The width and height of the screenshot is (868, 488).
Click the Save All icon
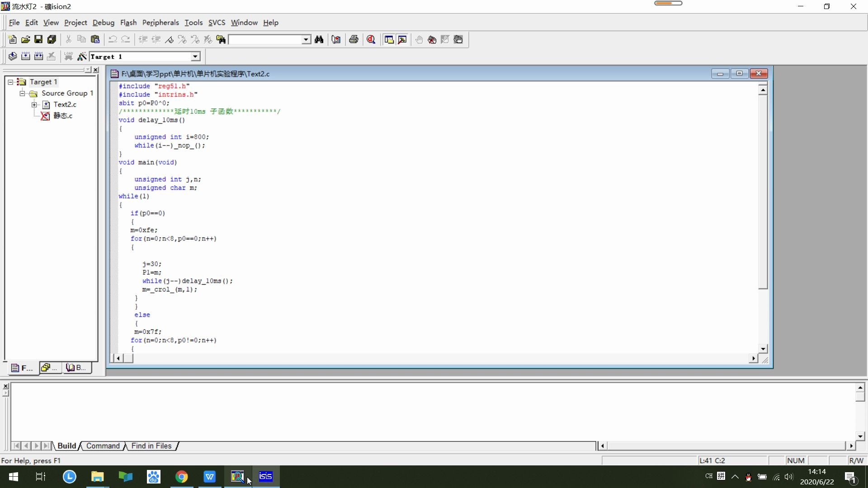pyautogui.click(x=52, y=40)
